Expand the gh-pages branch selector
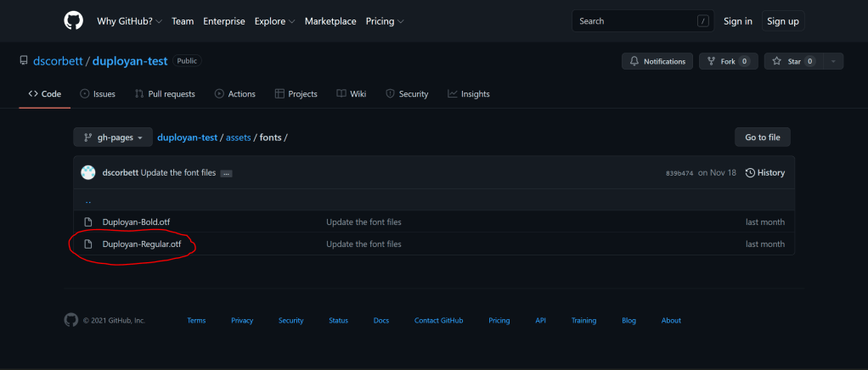 click(x=113, y=137)
